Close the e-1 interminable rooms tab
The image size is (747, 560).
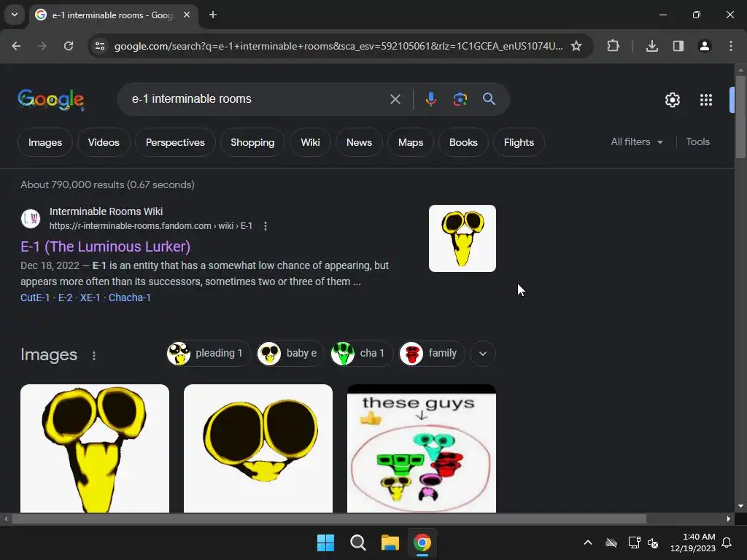(x=187, y=15)
